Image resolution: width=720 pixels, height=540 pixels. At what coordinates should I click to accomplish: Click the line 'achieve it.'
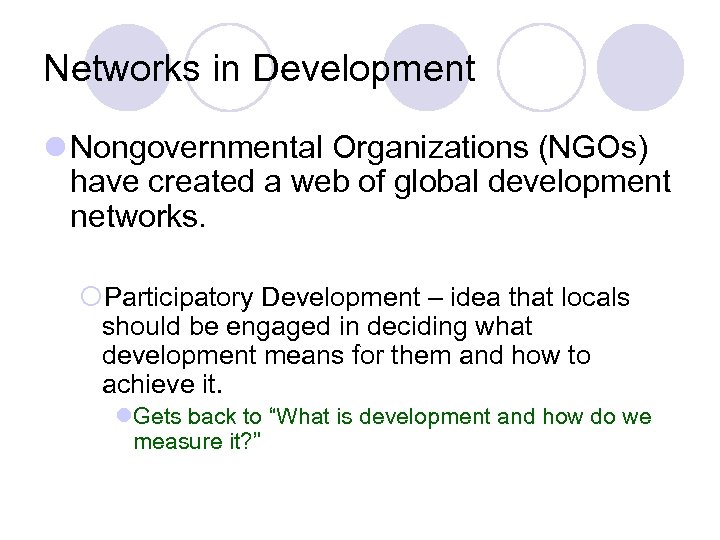coord(162,384)
